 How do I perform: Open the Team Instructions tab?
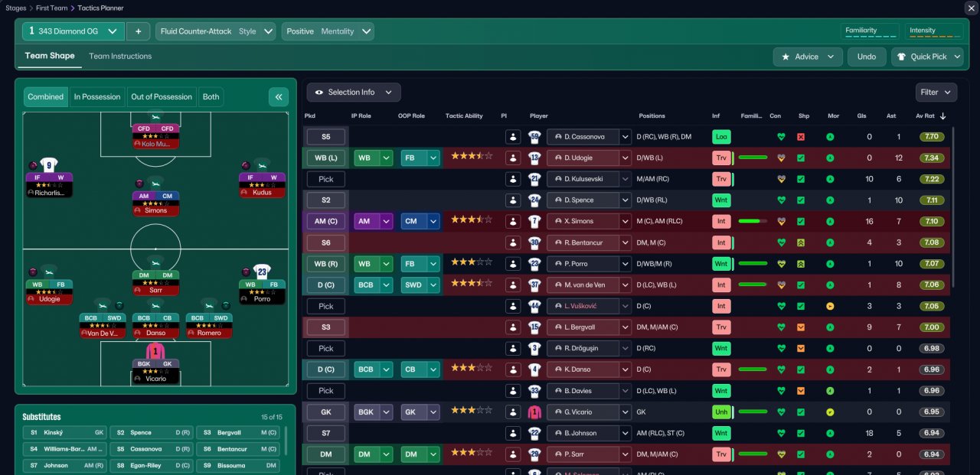pos(120,56)
